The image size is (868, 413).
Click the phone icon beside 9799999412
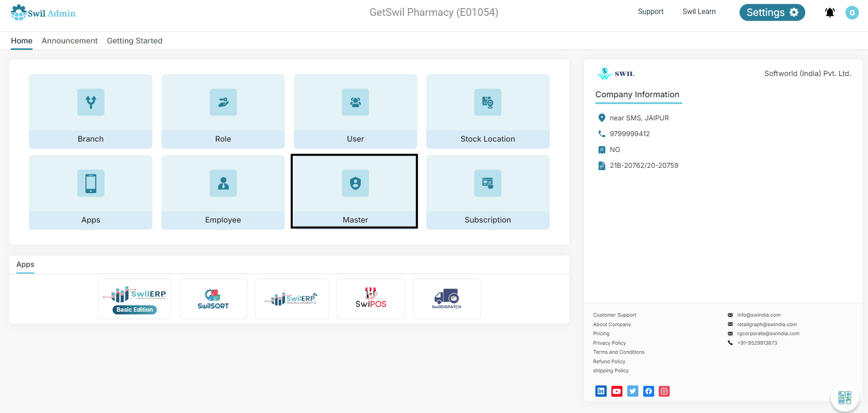[602, 134]
